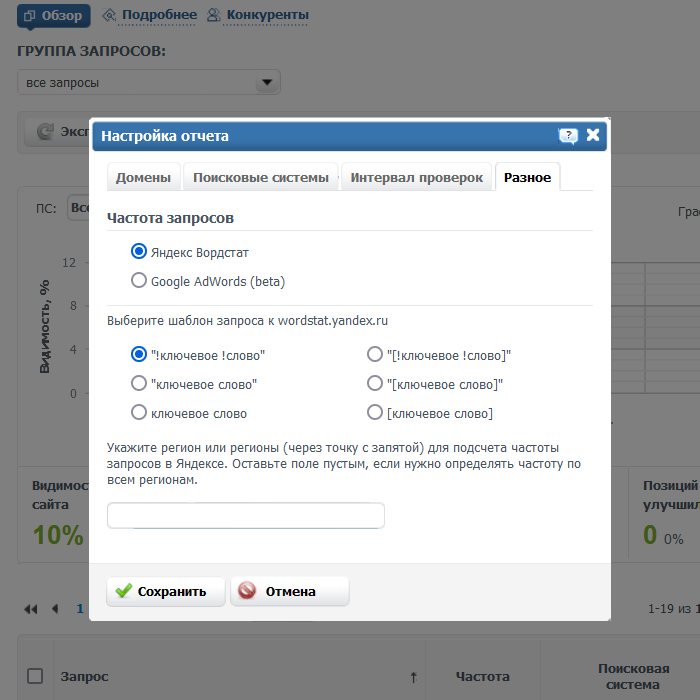Go to first page arrow icon
The width and height of the screenshot is (700, 700).
click(30, 608)
